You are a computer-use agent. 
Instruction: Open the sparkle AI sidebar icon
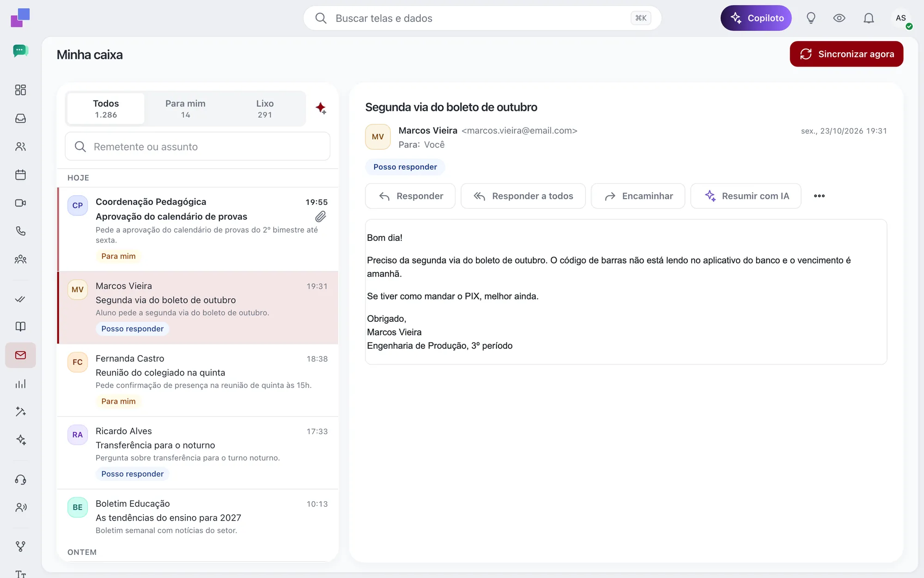(x=20, y=440)
